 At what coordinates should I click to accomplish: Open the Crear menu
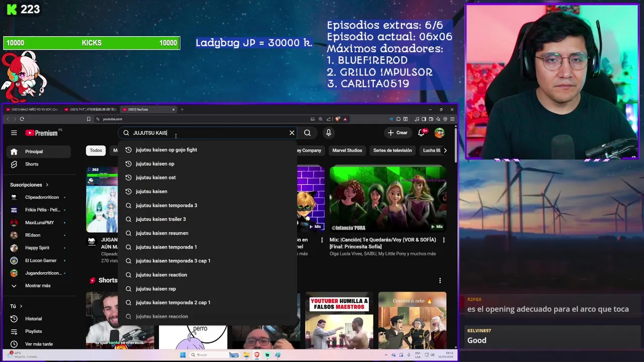[397, 133]
